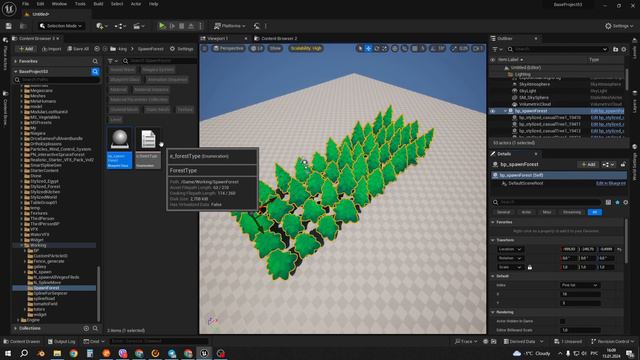Image resolution: width=640 pixels, height=360 pixels.
Task: Open top-right Settings dropdown
Action: [619, 26]
